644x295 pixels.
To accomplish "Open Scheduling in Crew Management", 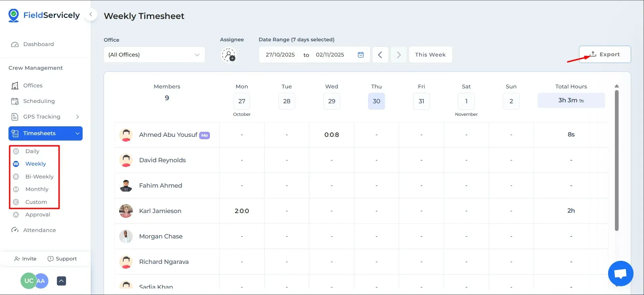I will coord(39,101).
